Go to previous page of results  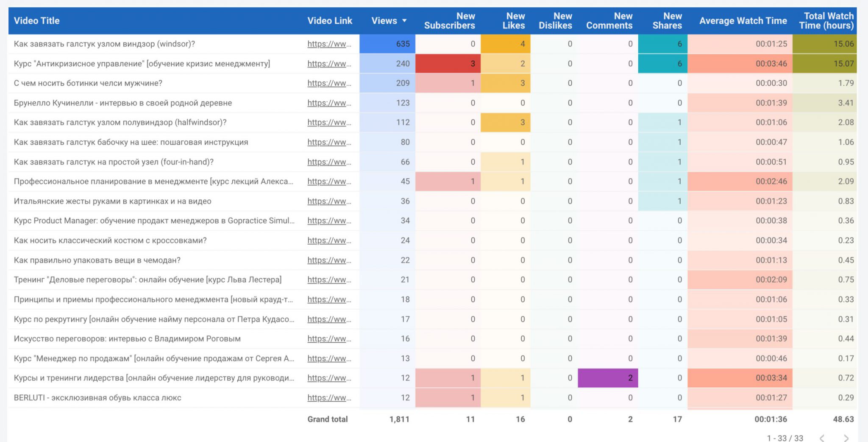(x=822, y=438)
